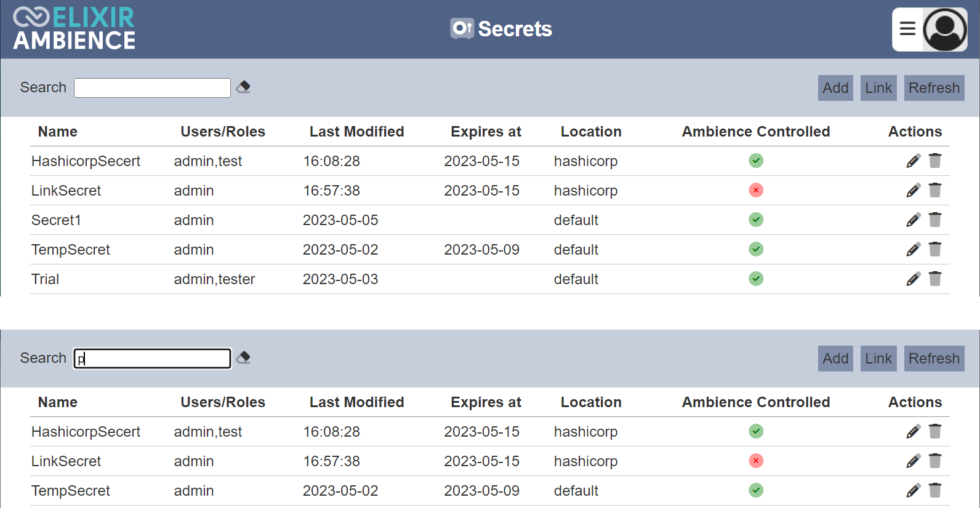Viewport: 980px width, 508px height.
Task: Edit HashicorpSecert in the top table
Action: [x=914, y=161]
